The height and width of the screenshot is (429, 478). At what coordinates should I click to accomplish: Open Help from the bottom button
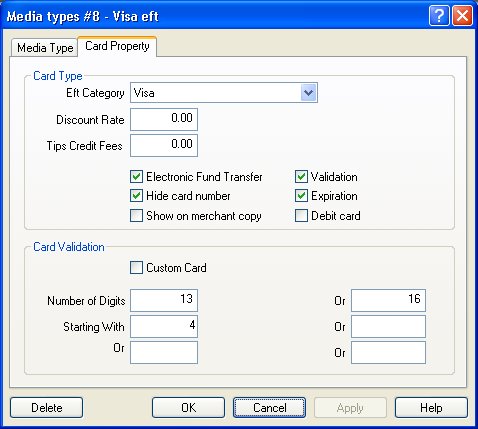click(431, 407)
